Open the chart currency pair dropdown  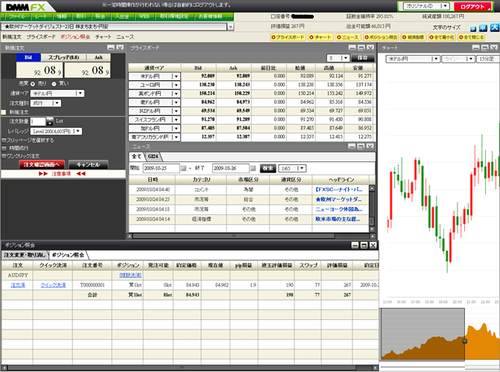[413, 59]
